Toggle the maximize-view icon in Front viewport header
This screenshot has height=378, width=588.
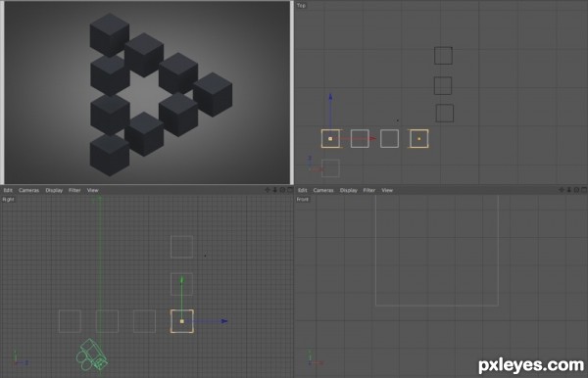pyautogui.click(x=584, y=190)
